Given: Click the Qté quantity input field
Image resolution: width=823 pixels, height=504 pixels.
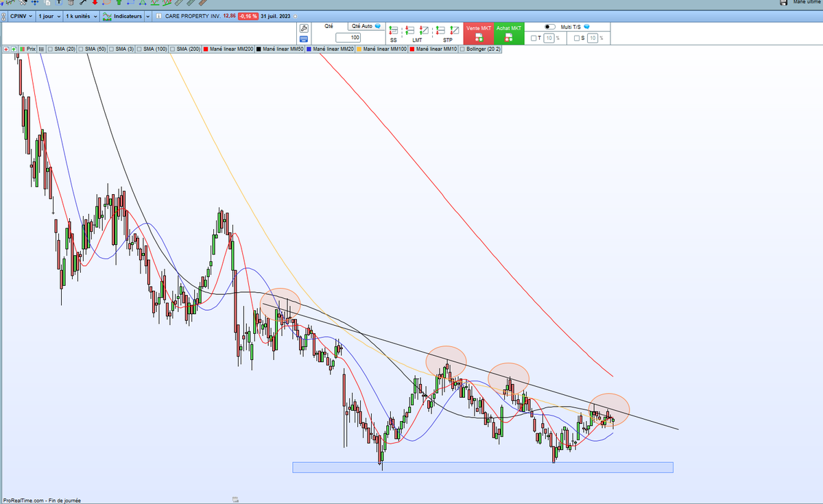Looking at the screenshot, I should point(348,38).
